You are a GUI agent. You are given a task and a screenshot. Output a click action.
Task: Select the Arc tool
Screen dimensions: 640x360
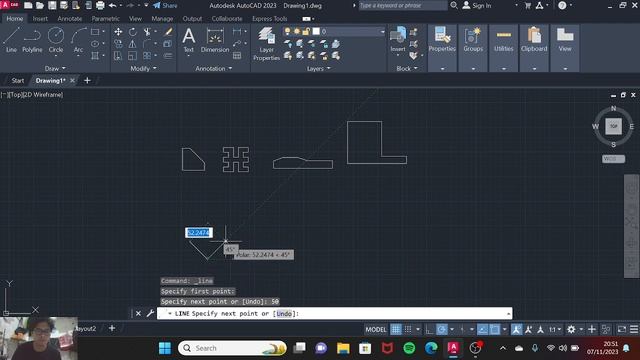pos(78,40)
